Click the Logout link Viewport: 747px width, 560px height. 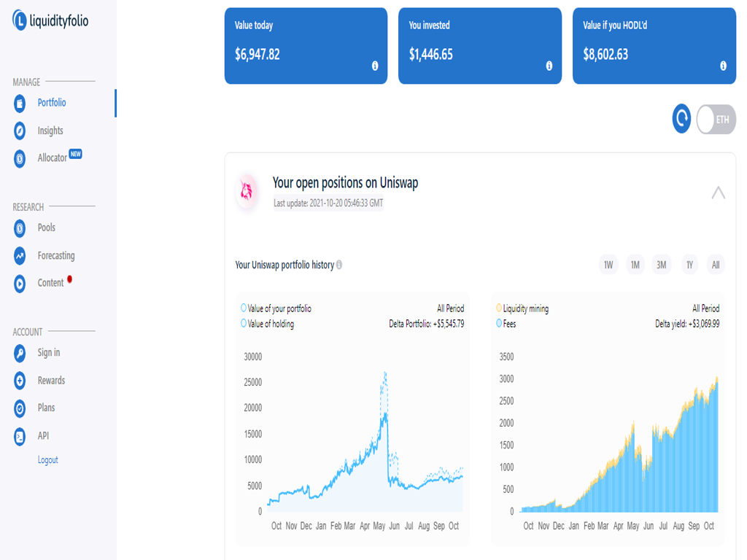click(47, 460)
